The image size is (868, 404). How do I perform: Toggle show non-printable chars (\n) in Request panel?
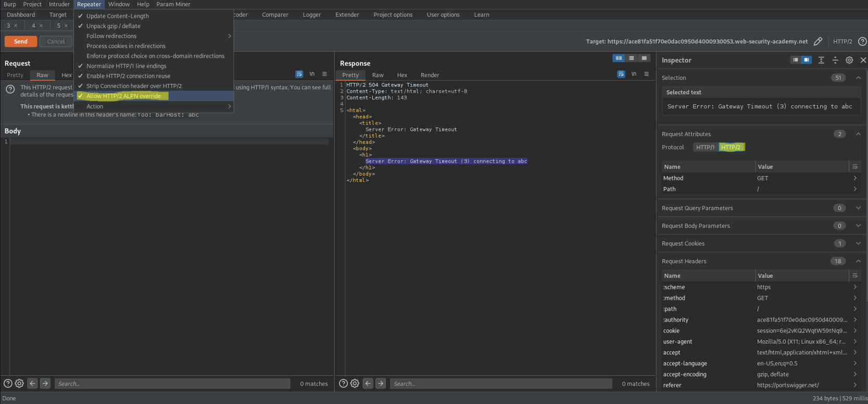(x=312, y=74)
